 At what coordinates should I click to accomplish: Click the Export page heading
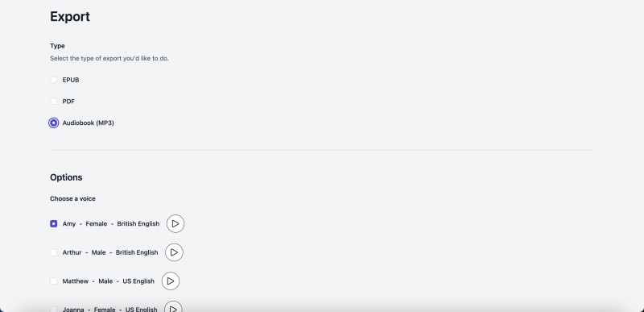(70, 17)
